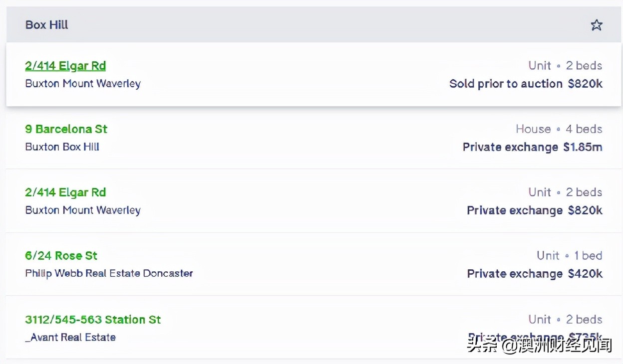The height and width of the screenshot is (364, 623).
Task: Click the Avant Real Estate agency name
Action: click(x=70, y=338)
